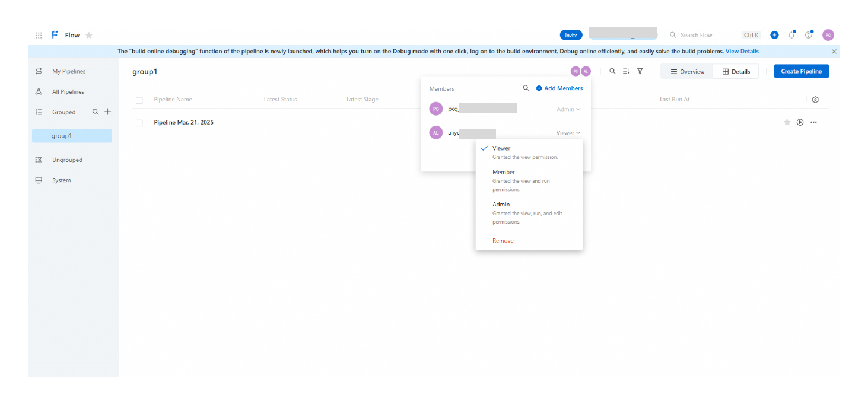Run the pipeline with the play icon
The width and height of the screenshot is (868, 404).
pyautogui.click(x=800, y=122)
